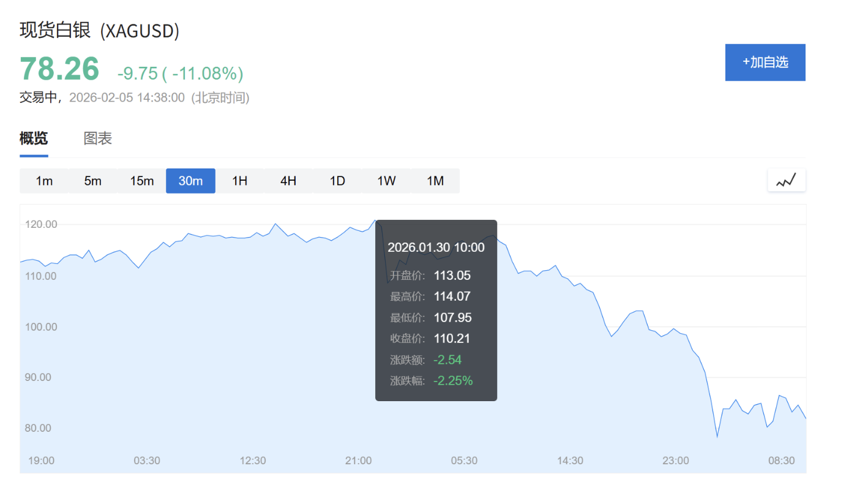Show the 1D daily chart
The width and height of the screenshot is (868, 501).
click(x=337, y=181)
